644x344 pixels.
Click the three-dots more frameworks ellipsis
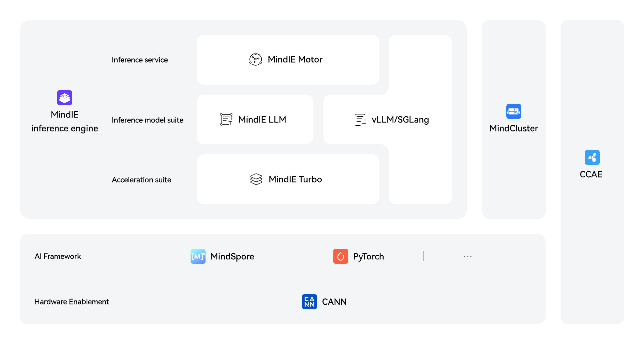point(467,256)
